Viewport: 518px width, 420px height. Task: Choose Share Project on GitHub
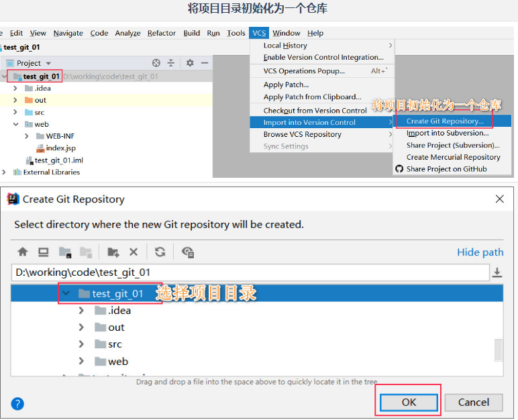[x=452, y=169]
